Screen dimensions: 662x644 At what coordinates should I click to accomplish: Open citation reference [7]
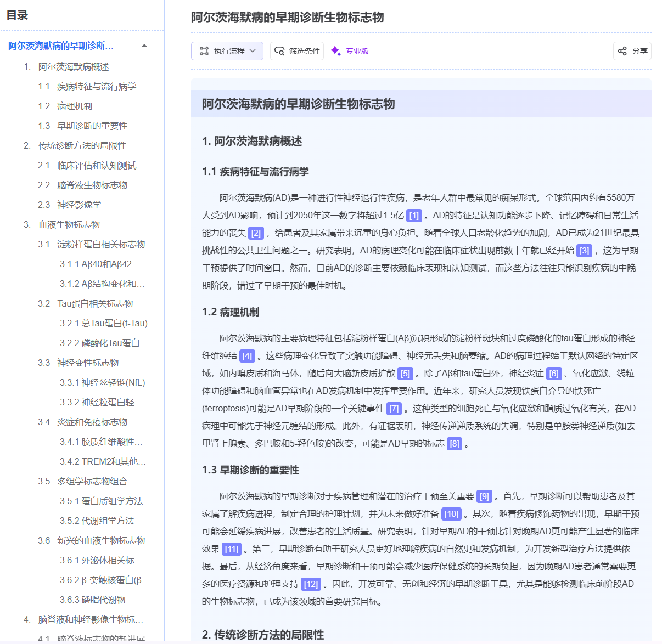click(x=394, y=409)
